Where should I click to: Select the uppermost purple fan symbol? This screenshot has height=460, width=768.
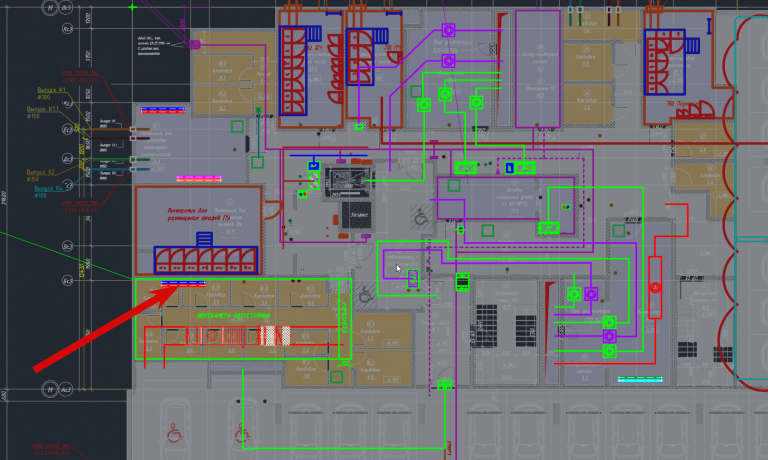(x=448, y=30)
